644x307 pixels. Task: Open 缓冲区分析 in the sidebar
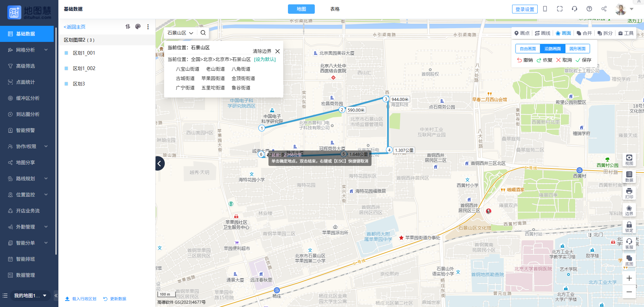[x=28, y=98]
